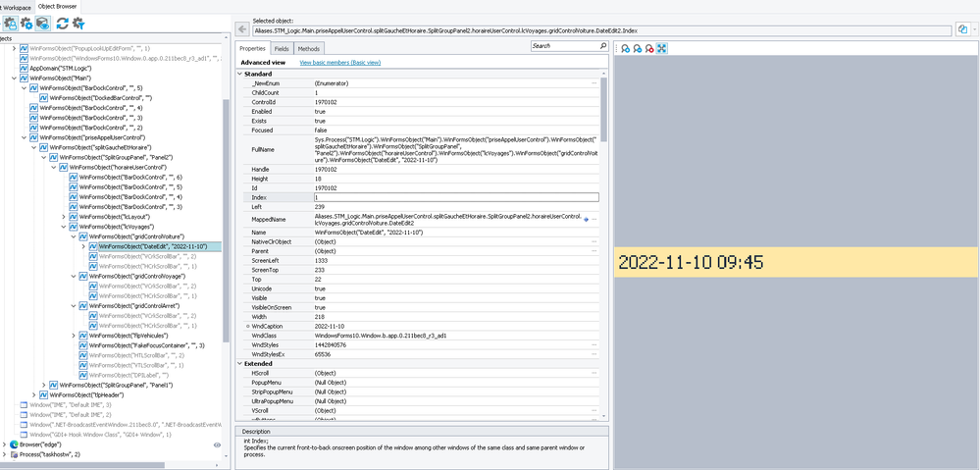
Task: Toggle the show invisible objects eye icon
Action: coord(43,23)
